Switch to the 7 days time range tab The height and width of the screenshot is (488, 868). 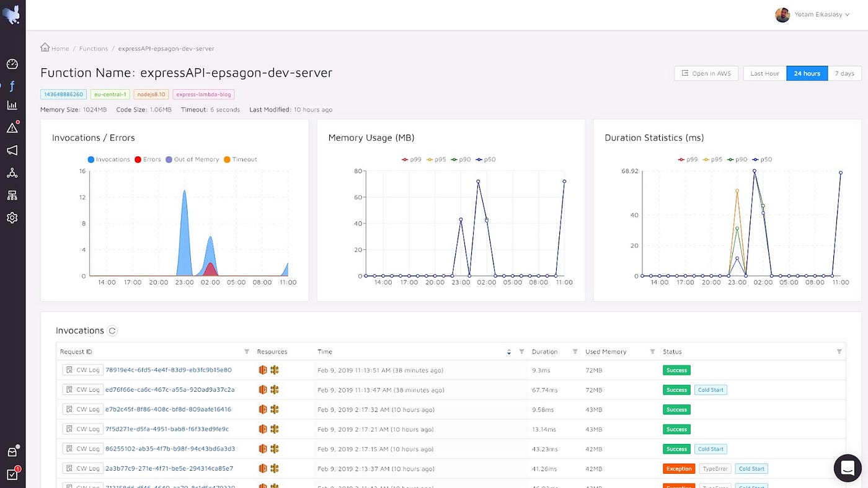point(844,73)
